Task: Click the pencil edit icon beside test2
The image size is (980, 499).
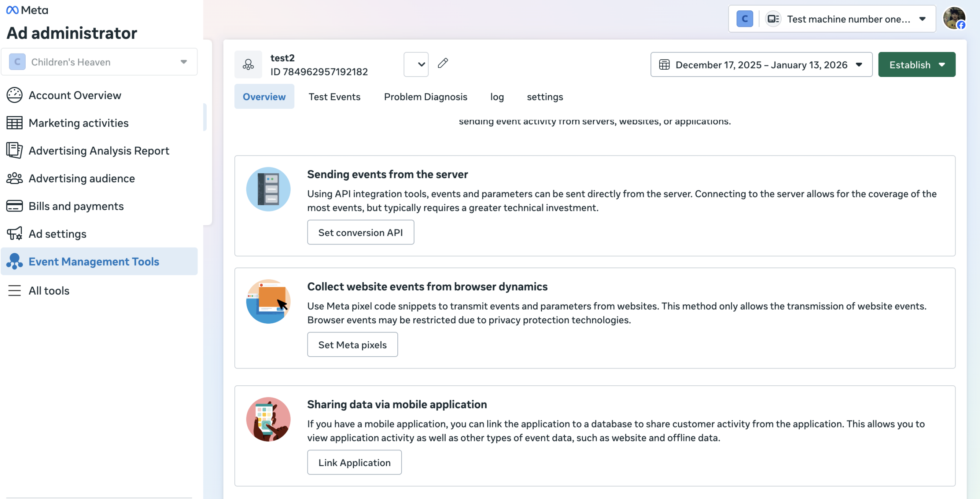Action: (x=443, y=63)
